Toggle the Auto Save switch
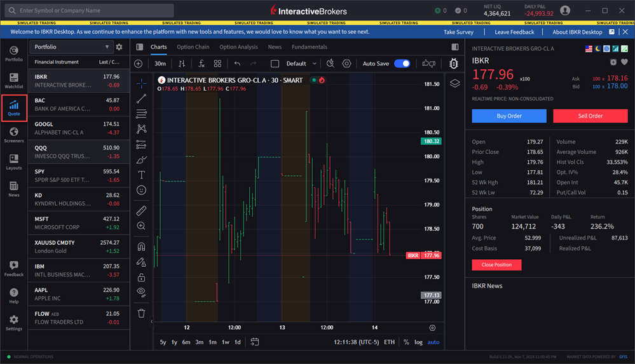635x364 pixels. (x=402, y=64)
